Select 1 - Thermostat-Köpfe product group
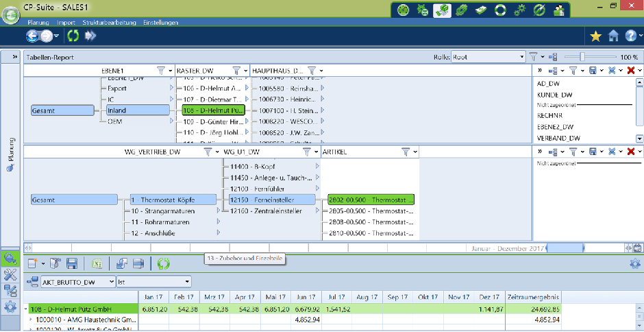The height and width of the screenshot is (332, 644). pos(173,200)
